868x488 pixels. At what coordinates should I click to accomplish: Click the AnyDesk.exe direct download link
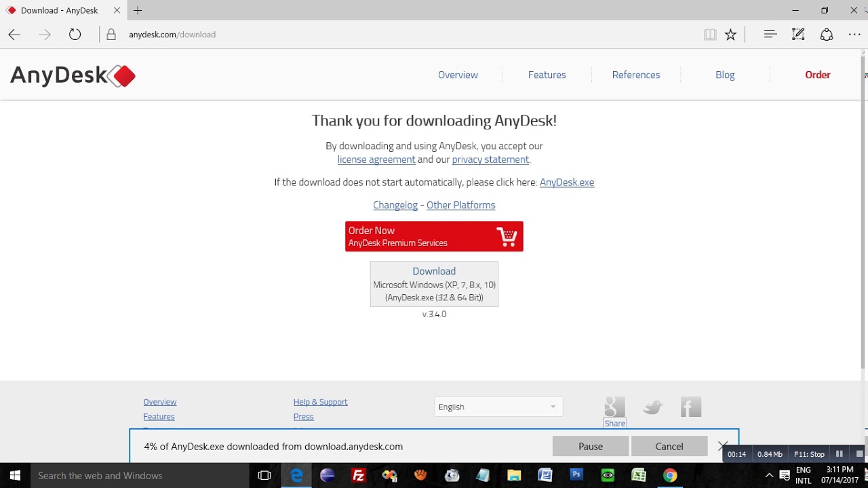[567, 182]
